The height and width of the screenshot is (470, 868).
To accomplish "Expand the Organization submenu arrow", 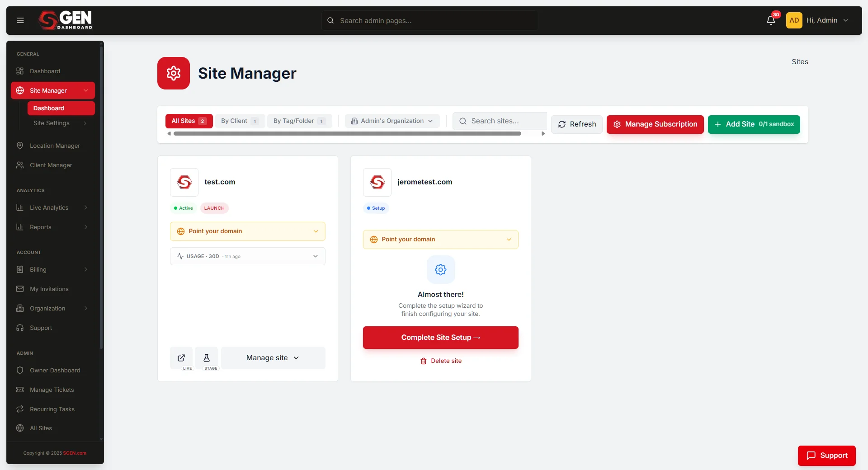I will click(86, 308).
